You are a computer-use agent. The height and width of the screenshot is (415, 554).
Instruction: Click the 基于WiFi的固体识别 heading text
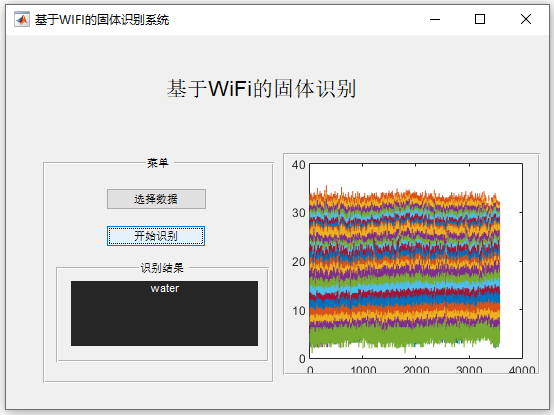[261, 89]
